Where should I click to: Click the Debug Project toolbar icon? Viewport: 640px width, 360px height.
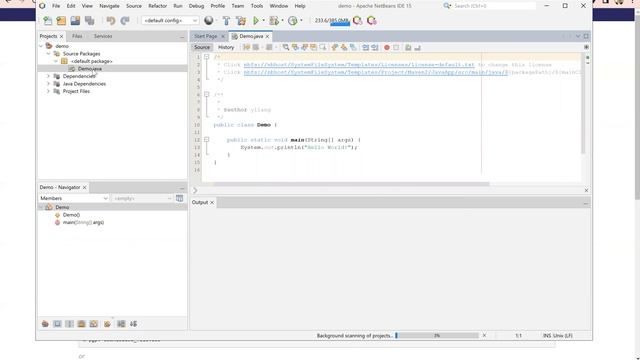point(274,20)
